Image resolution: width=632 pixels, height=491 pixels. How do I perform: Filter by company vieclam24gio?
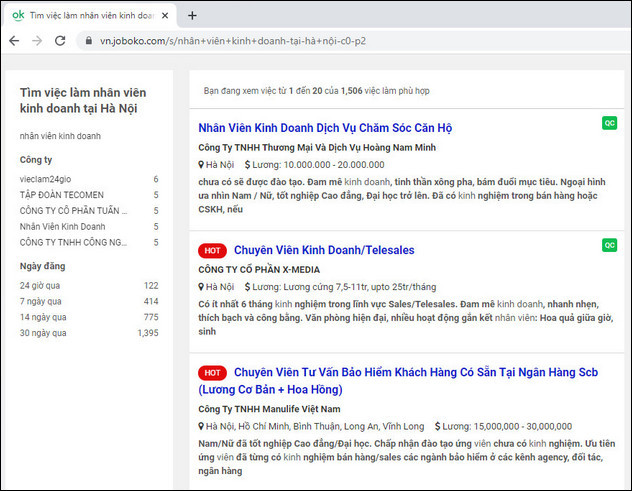point(46,179)
